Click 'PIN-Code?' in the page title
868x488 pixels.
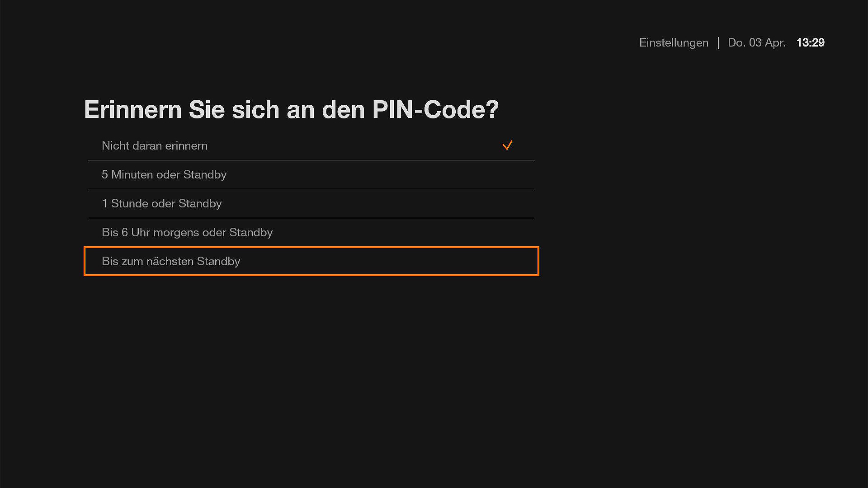pos(435,110)
